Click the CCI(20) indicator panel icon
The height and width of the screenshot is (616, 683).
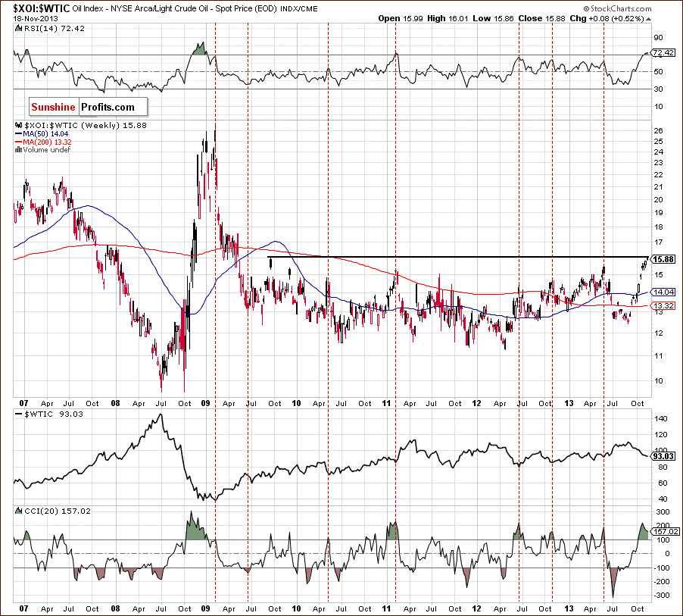pos(18,511)
